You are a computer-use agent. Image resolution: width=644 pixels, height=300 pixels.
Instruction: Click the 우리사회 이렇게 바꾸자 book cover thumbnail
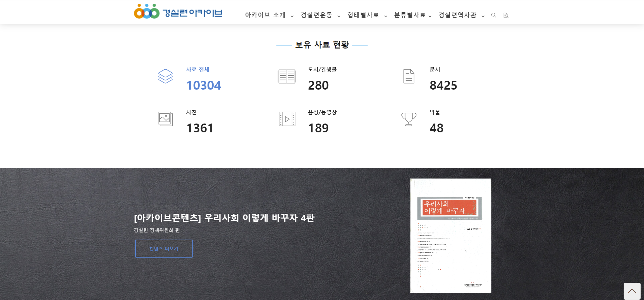tap(451, 236)
